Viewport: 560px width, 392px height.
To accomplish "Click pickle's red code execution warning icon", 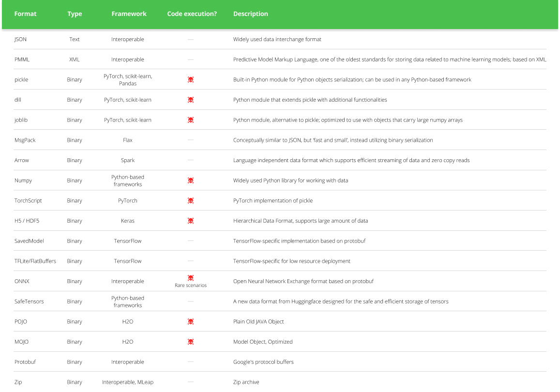I will 191,79.
